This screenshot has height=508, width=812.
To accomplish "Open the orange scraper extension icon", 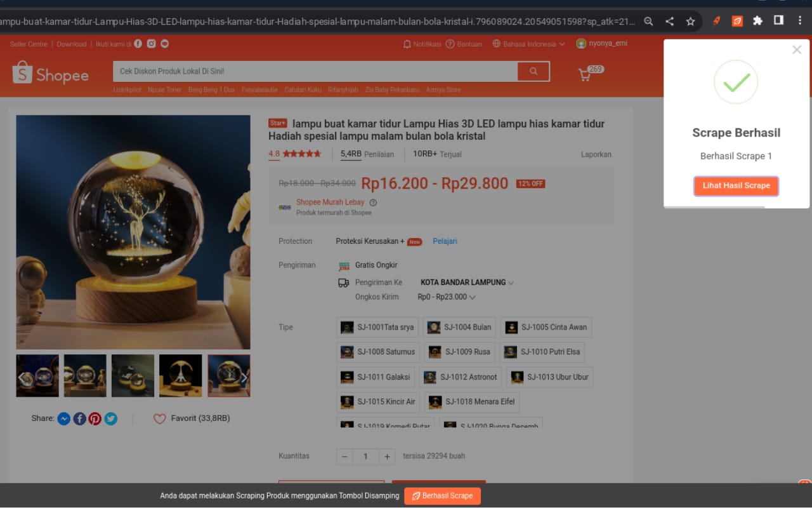I will [x=737, y=21].
